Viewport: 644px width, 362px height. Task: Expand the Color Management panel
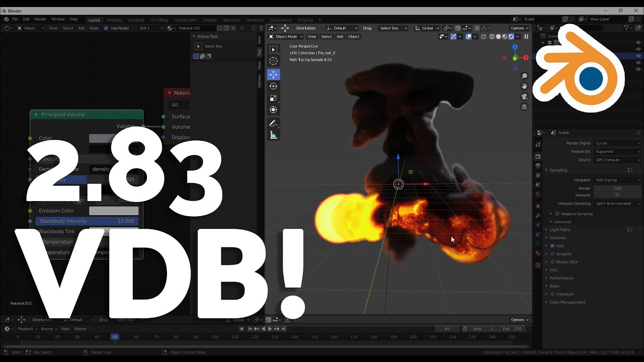(567, 302)
